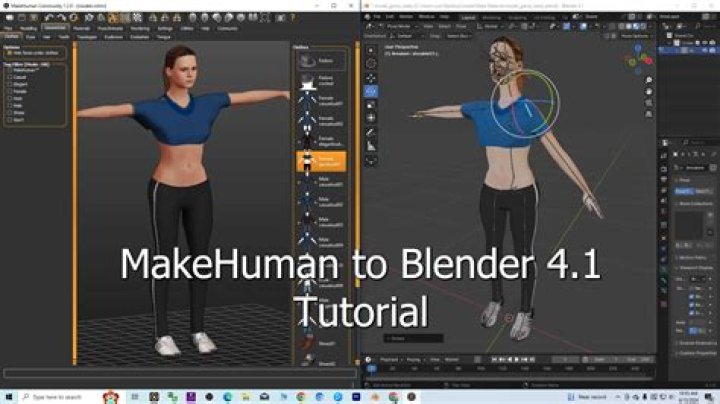Click the orange clothes list scrollbar
This screenshot has height=404, width=720.
click(x=357, y=165)
